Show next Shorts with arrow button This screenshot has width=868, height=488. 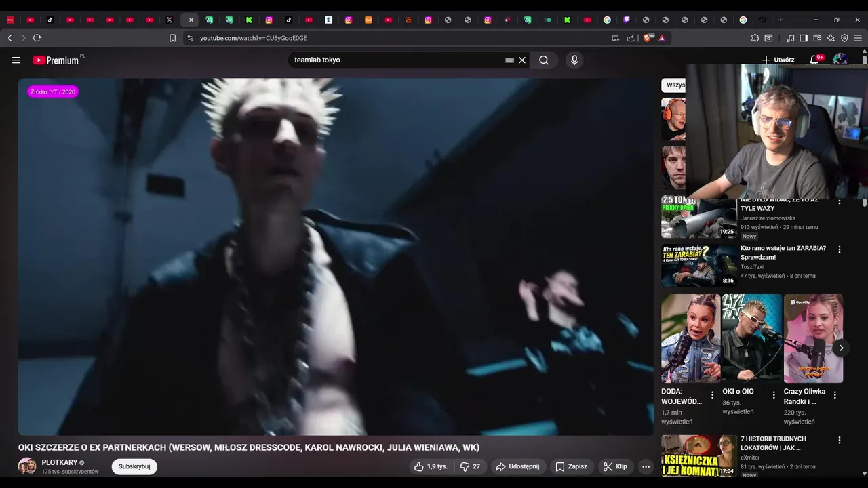841,348
